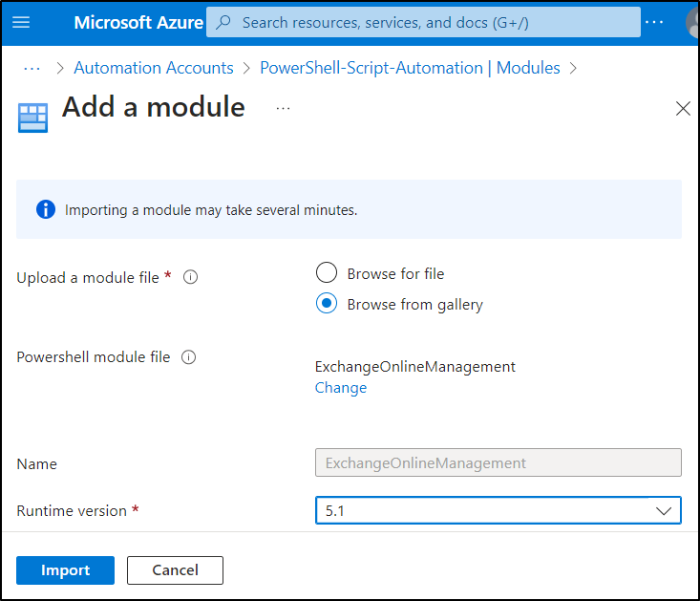The image size is (700, 601).
Task: Open the ellipsis menu next to Add a module
Action: (x=283, y=109)
